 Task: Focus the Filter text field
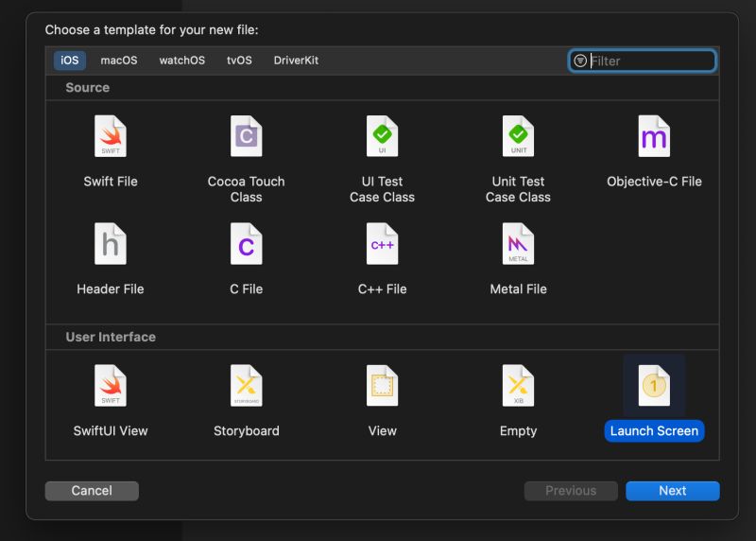tap(643, 61)
